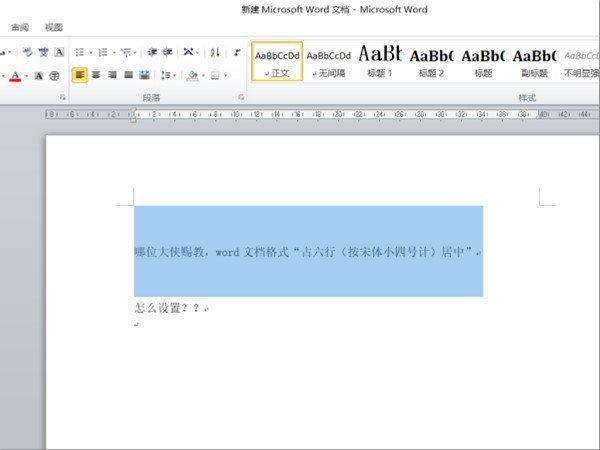
Task: Toggle Character Shading icon
Action: [39, 76]
